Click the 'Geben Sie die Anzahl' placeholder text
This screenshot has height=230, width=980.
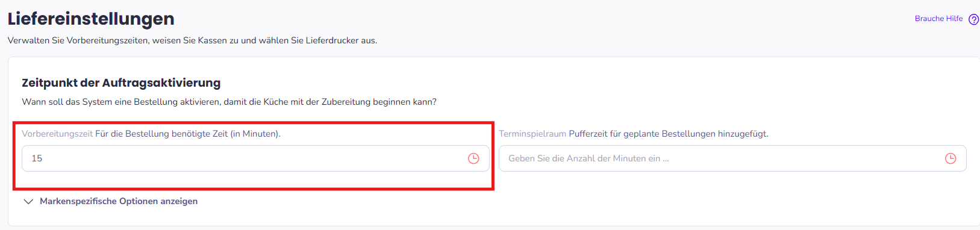[x=588, y=158]
